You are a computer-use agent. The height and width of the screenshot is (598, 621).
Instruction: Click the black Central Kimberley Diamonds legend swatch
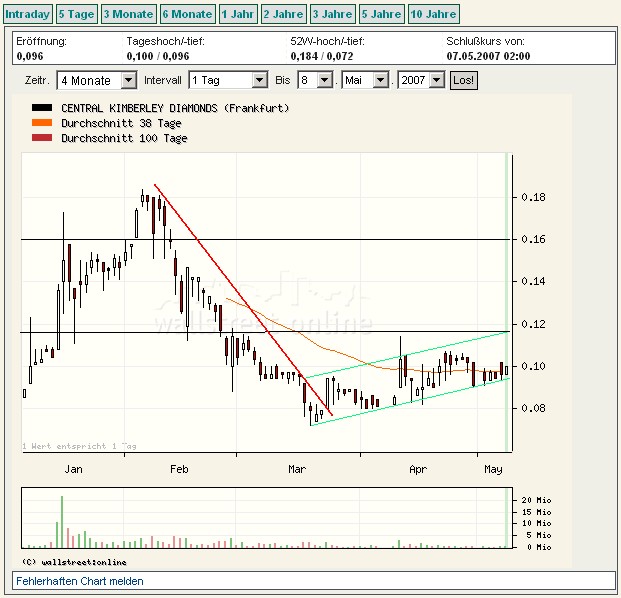(42, 107)
